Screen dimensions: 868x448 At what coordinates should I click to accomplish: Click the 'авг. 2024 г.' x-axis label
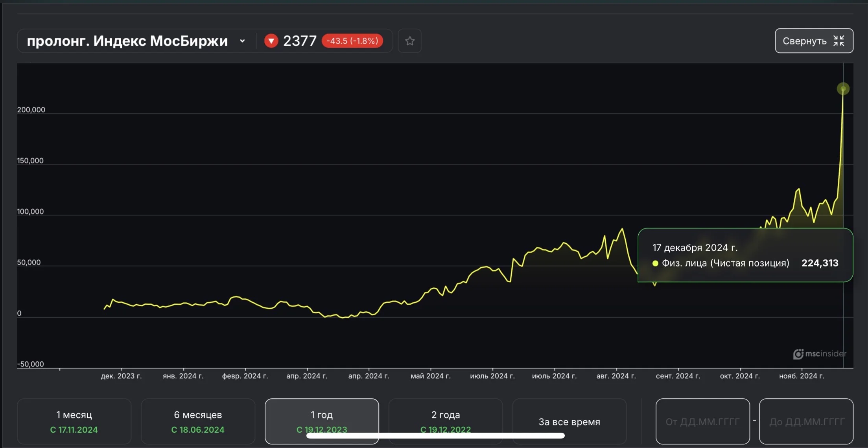(616, 376)
